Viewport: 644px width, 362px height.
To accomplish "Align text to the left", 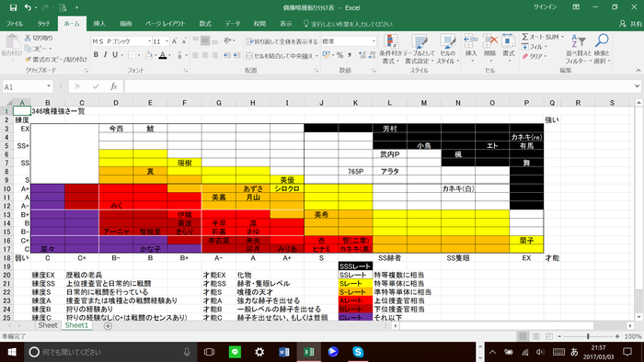I will pos(195,55).
